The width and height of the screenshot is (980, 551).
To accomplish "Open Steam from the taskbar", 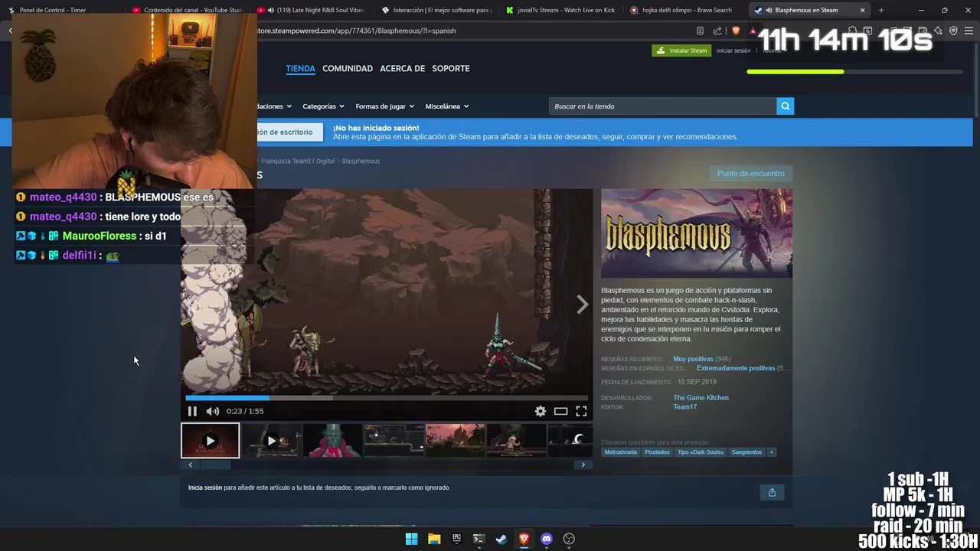I will pos(501,539).
